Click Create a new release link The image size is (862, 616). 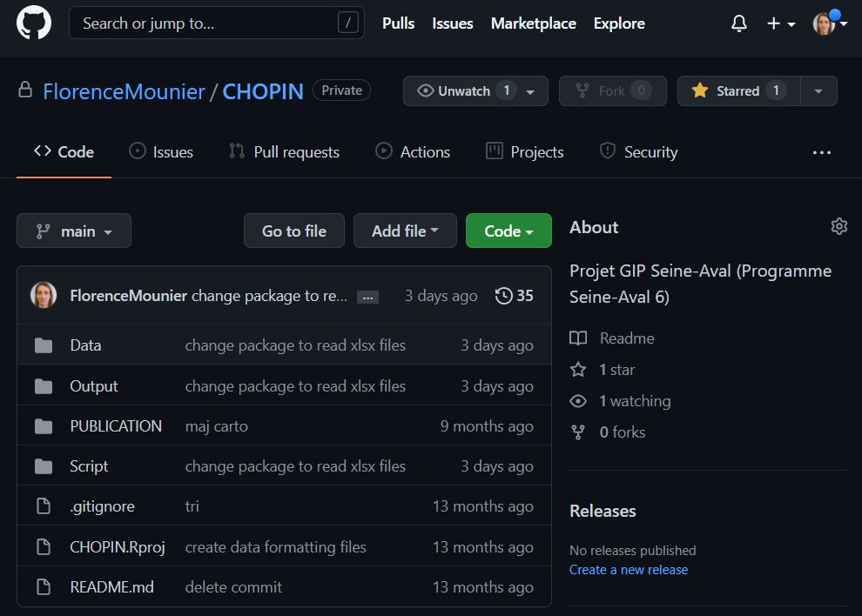click(629, 569)
